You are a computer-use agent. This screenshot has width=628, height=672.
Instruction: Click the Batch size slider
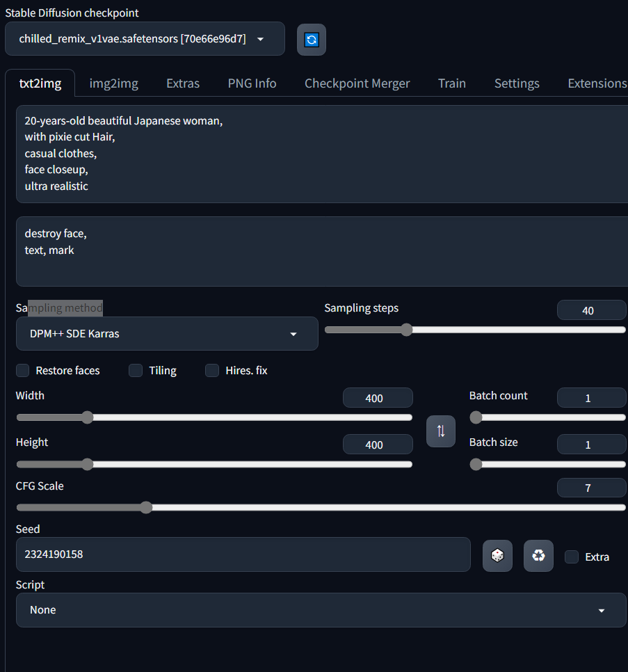click(548, 464)
